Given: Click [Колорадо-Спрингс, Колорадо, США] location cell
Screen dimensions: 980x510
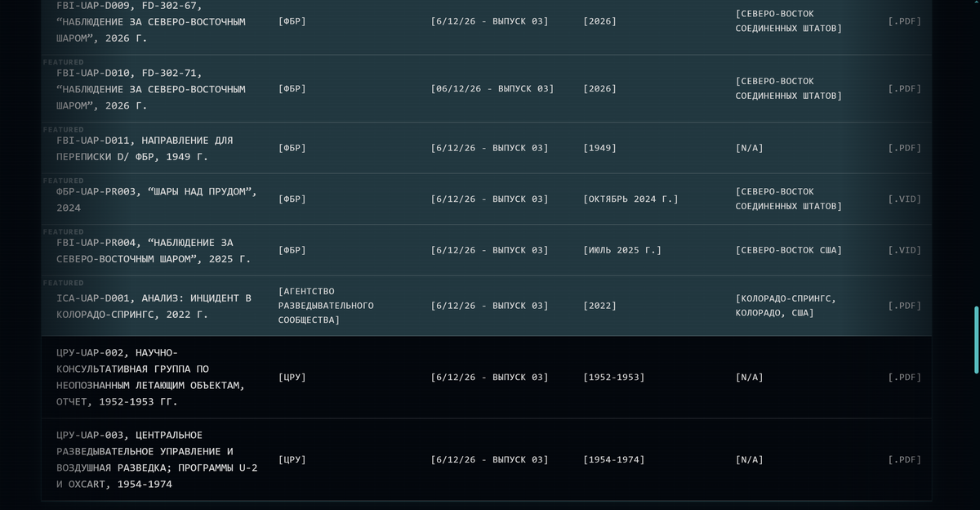Looking at the screenshot, I should (786, 306).
